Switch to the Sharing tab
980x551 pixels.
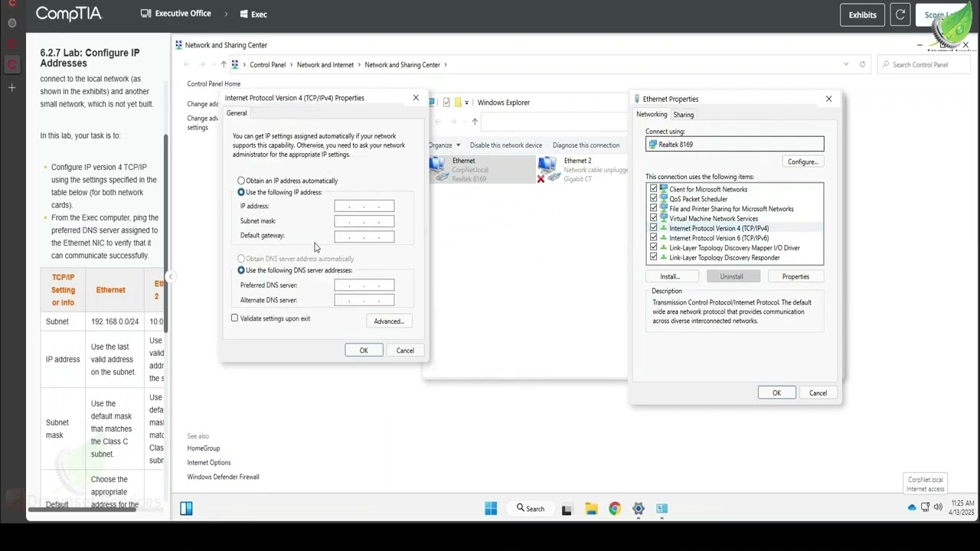pyautogui.click(x=684, y=115)
